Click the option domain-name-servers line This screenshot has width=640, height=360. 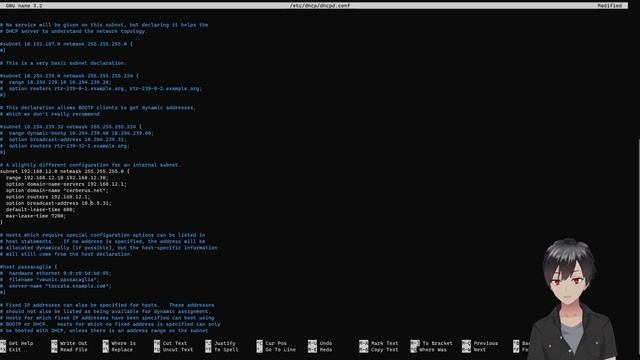pos(66,184)
